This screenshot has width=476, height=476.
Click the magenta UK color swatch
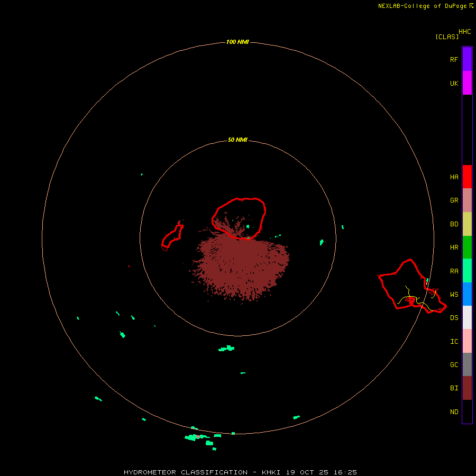pos(467,83)
